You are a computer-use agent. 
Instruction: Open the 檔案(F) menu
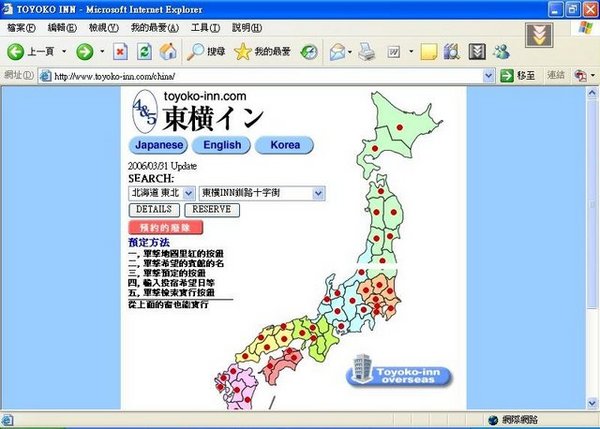coord(21,28)
